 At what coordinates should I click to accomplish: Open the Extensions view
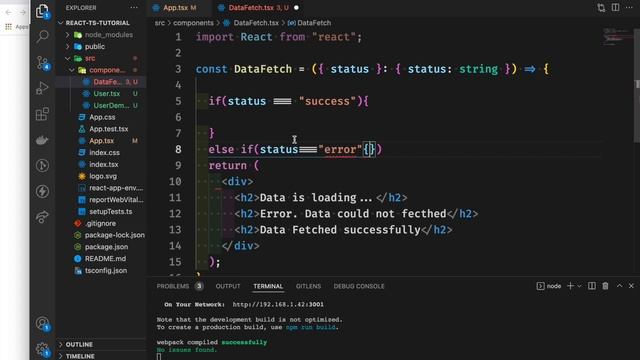(42, 114)
